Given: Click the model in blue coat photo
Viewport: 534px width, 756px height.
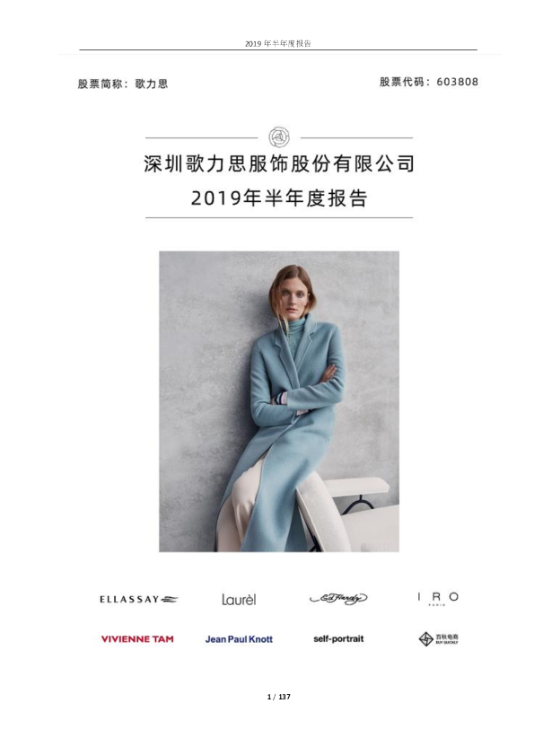Looking at the screenshot, I should (279, 401).
